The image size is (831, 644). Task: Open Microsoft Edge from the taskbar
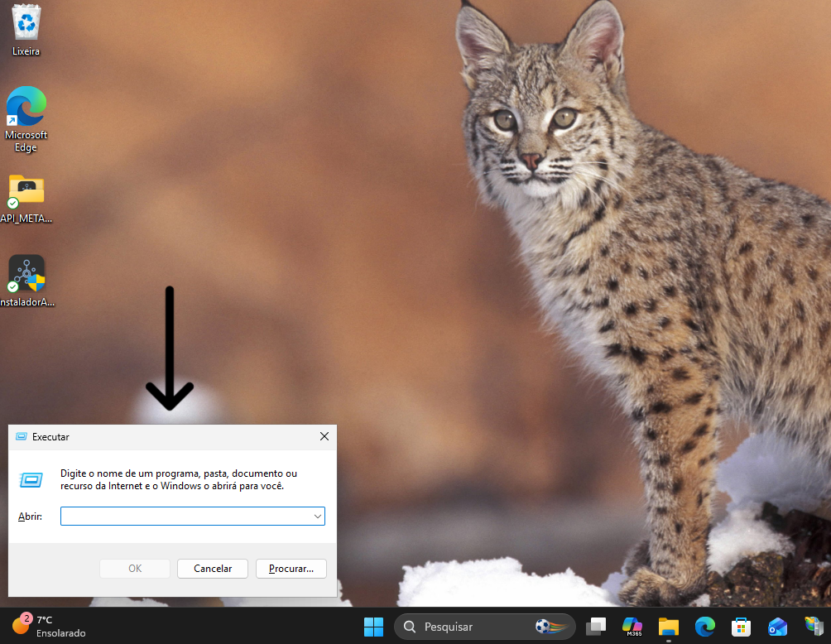pos(705,627)
